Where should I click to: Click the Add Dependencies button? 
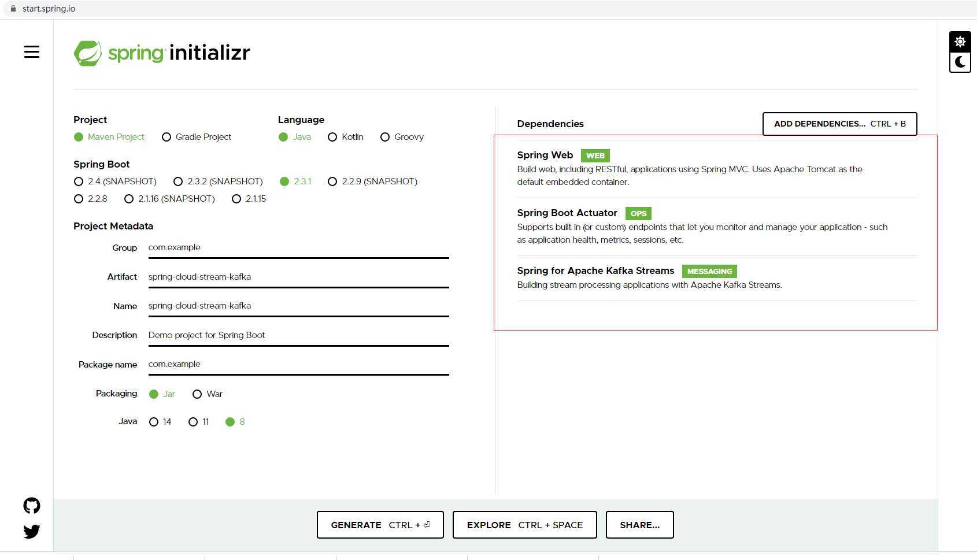[839, 124]
